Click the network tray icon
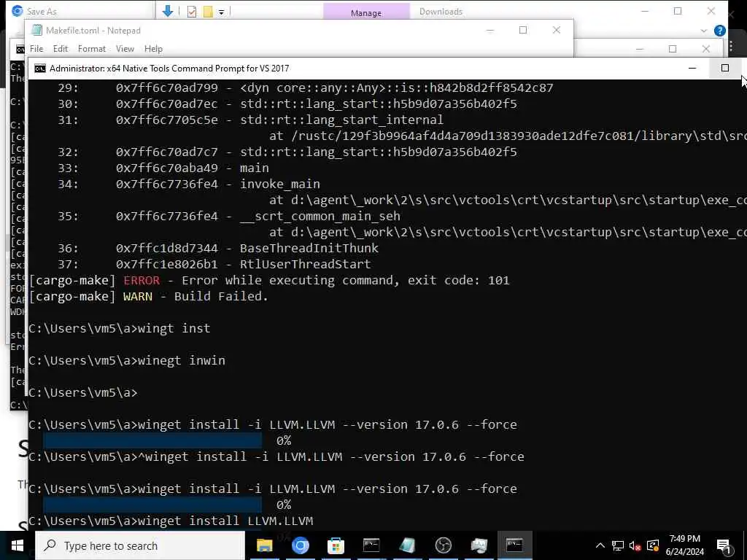The image size is (747, 560). pos(618,545)
